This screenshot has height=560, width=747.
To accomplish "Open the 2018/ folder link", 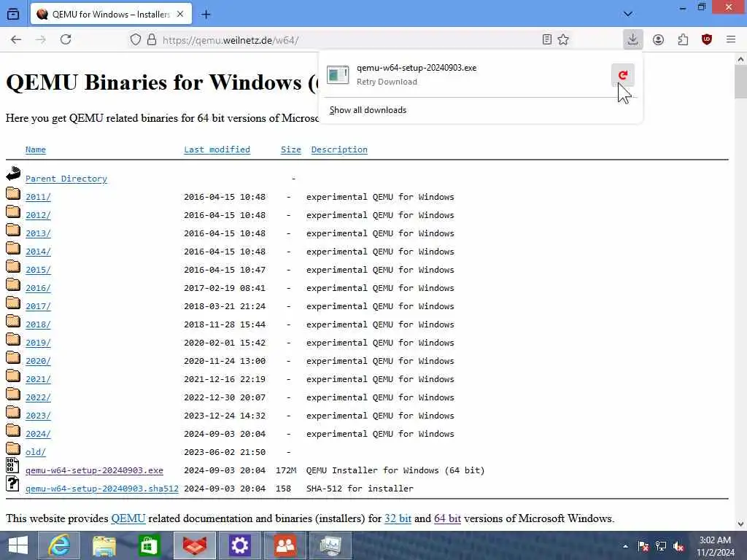I will click(38, 324).
